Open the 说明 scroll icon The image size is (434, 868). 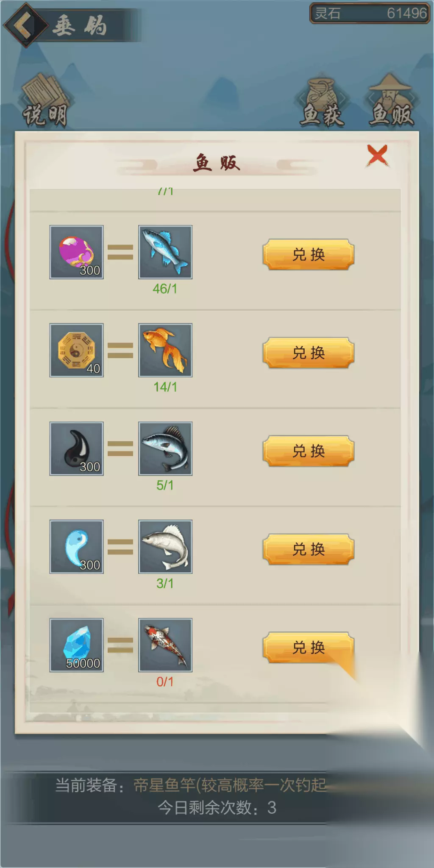(x=45, y=100)
